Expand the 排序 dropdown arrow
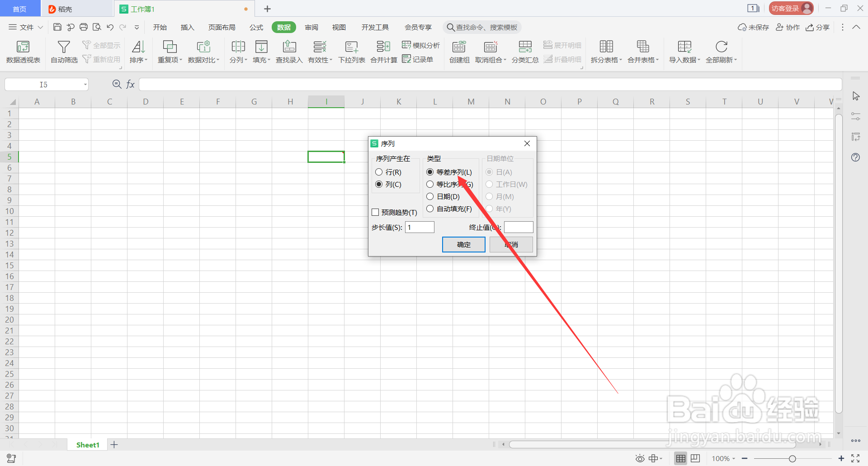The width and height of the screenshot is (868, 466). tap(146, 60)
